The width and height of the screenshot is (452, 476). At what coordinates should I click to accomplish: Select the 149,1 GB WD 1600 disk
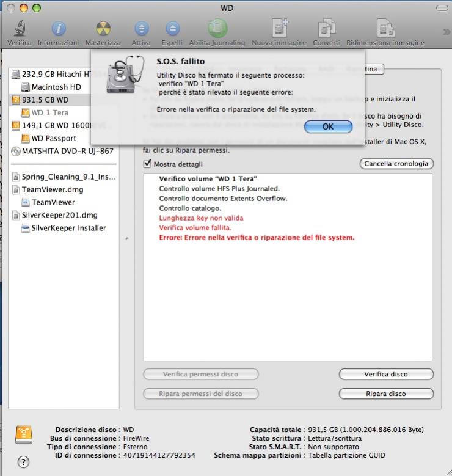click(50, 125)
